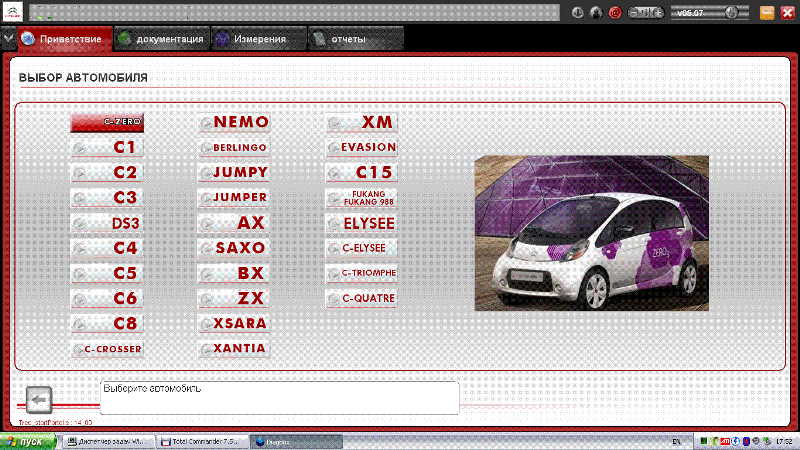This screenshot has height=450, width=800.
Task: Expand the chevron left of Приветствие tab
Action: [8, 39]
